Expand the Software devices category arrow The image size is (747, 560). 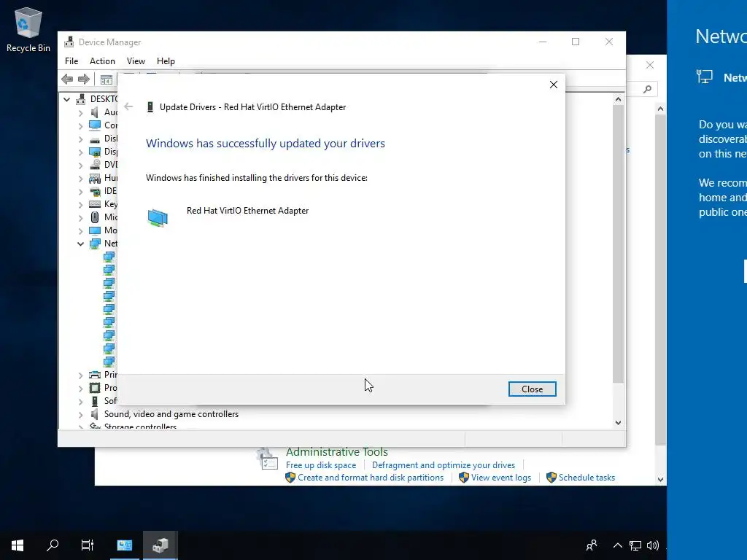click(80, 402)
